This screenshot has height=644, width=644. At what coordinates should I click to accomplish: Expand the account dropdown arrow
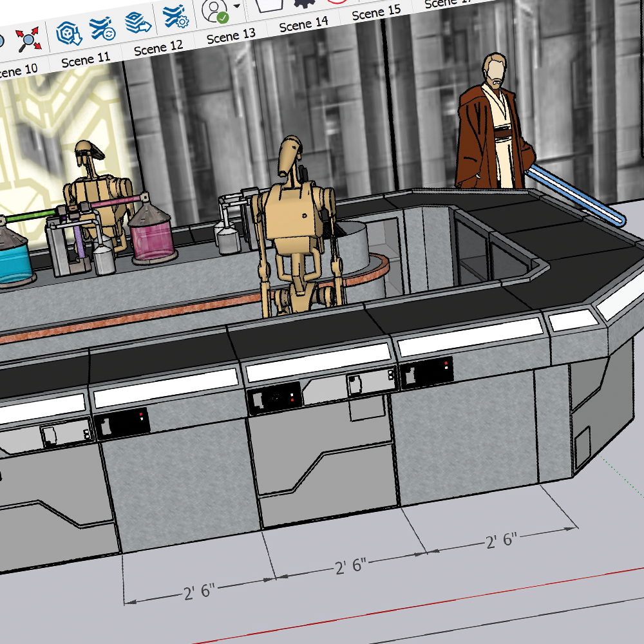click(238, 6)
